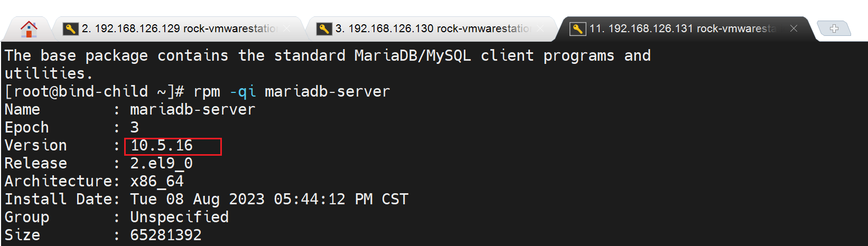Switch to the 2. 192.168.126.129 session tab
This screenshot has height=246, width=868.
(180, 29)
